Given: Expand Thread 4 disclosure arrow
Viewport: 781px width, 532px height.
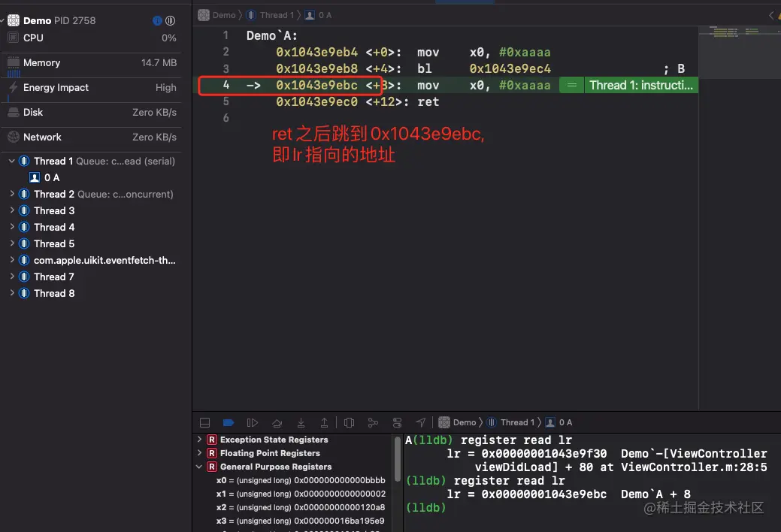Looking at the screenshot, I should (12, 227).
